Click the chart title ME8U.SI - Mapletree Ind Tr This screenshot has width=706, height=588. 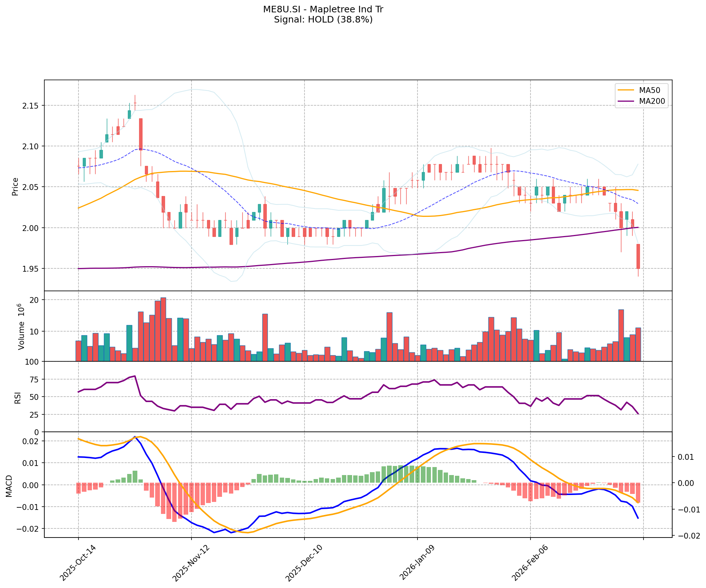point(323,9)
